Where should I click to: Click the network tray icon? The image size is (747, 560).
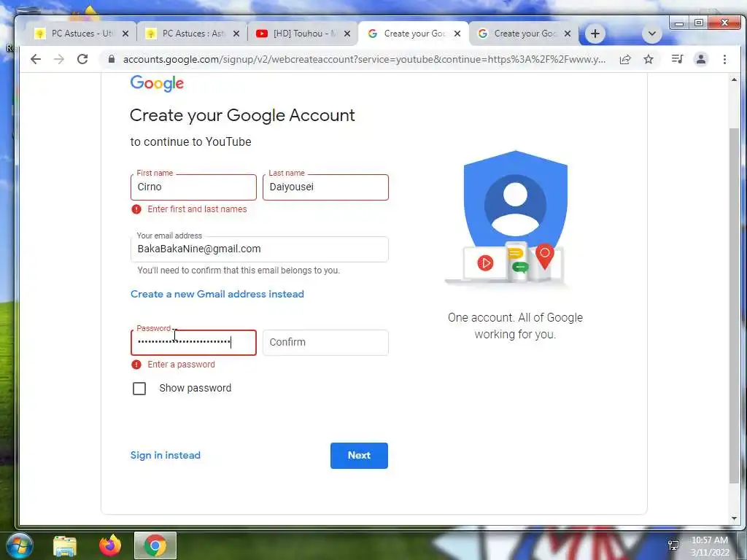coord(673,545)
